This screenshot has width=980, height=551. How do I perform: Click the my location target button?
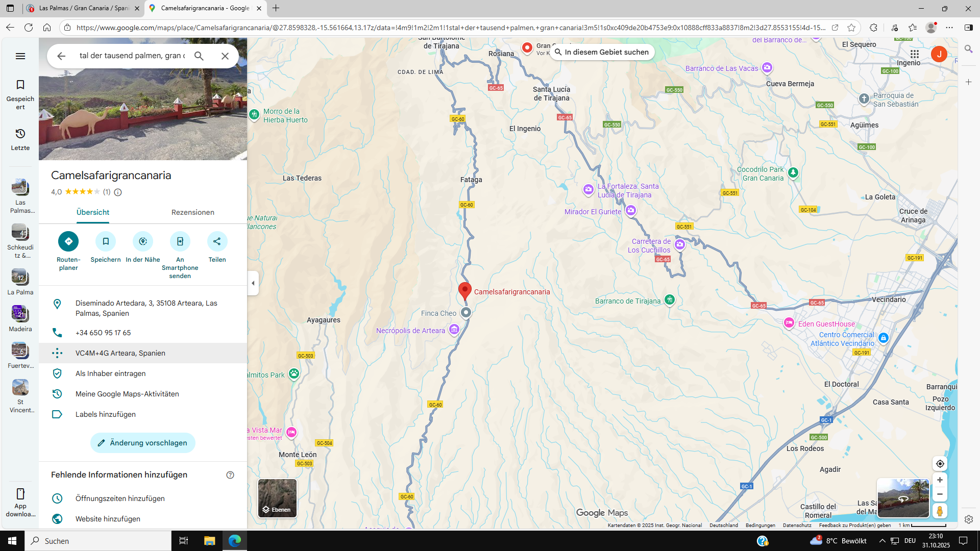(940, 464)
